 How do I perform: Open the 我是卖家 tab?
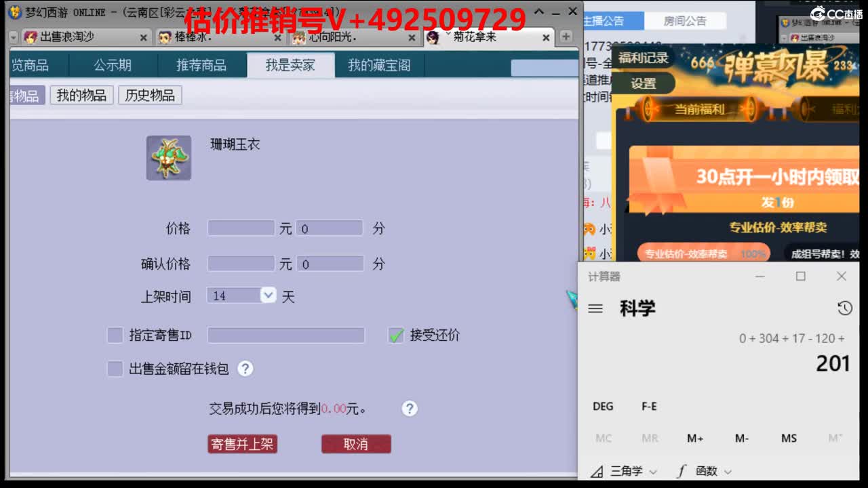[290, 65]
